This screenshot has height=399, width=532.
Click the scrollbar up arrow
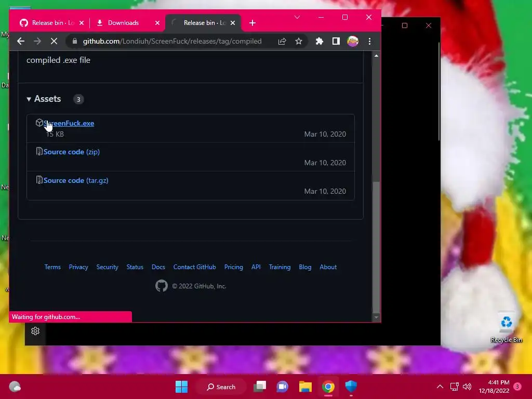pos(376,56)
